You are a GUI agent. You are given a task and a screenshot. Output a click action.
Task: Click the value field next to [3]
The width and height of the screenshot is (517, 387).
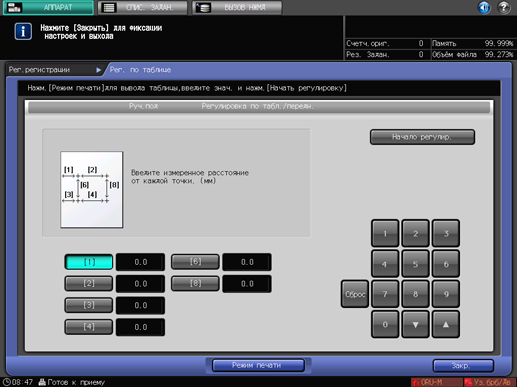click(x=140, y=305)
